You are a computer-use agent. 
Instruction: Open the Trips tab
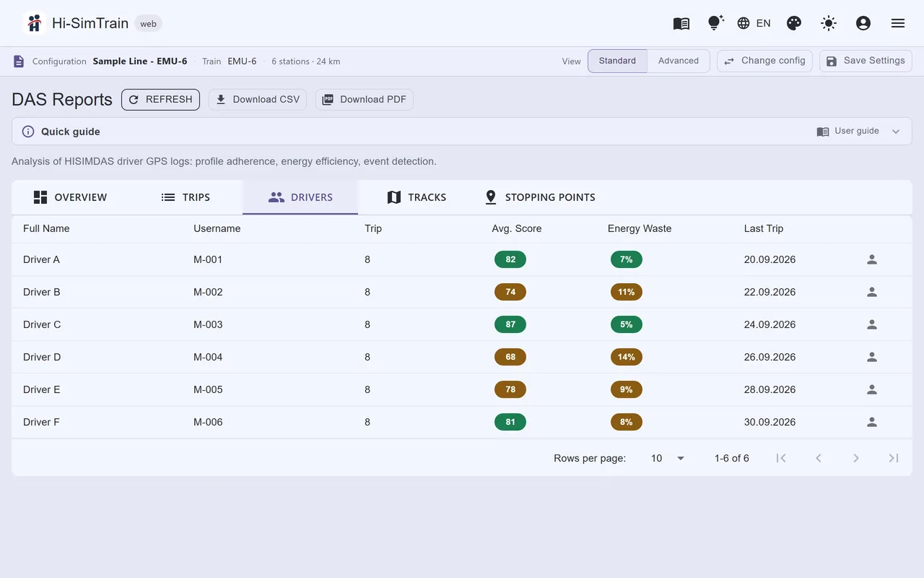pyautogui.click(x=186, y=197)
